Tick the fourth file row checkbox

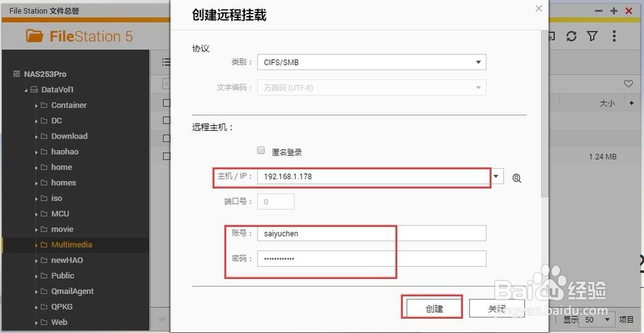click(166, 156)
